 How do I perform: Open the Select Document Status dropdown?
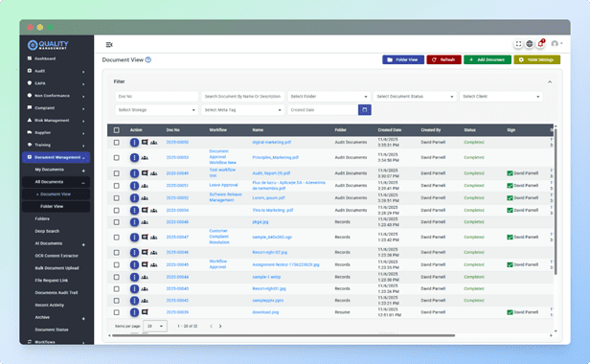coord(415,97)
